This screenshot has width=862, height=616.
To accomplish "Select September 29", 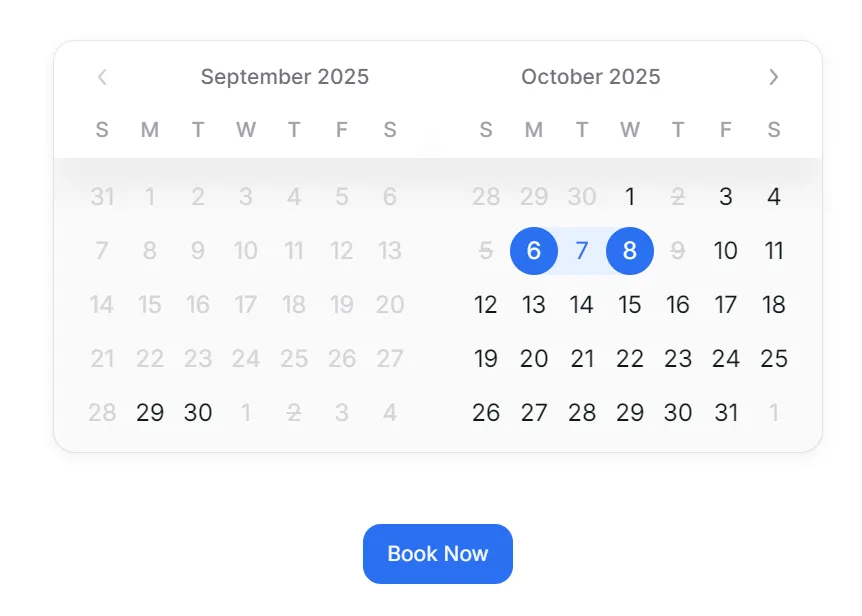I will tap(150, 413).
